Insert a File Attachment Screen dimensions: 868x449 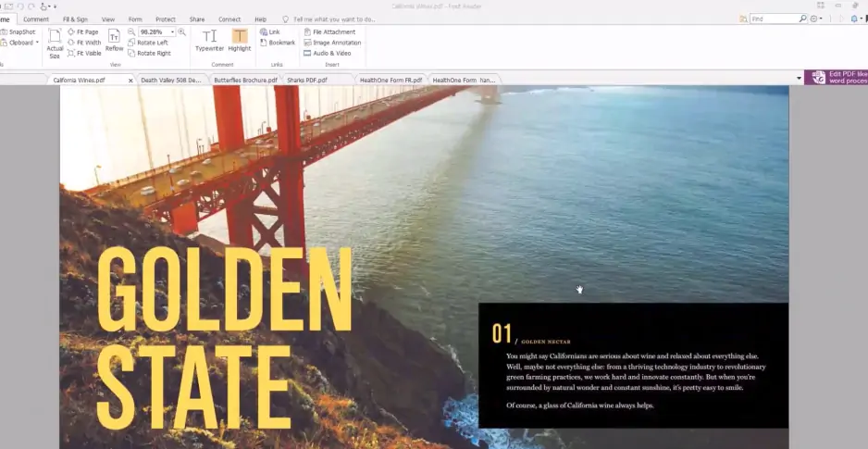click(x=329, y=31)
